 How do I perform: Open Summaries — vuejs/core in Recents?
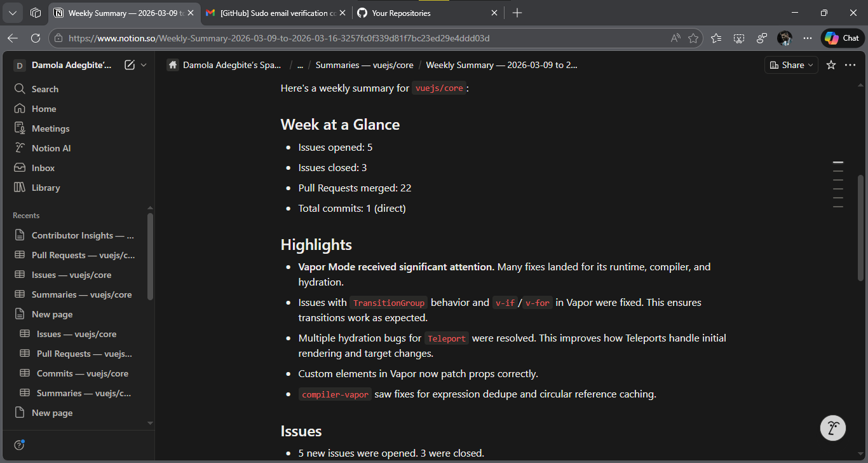click(x=77, y=294)
